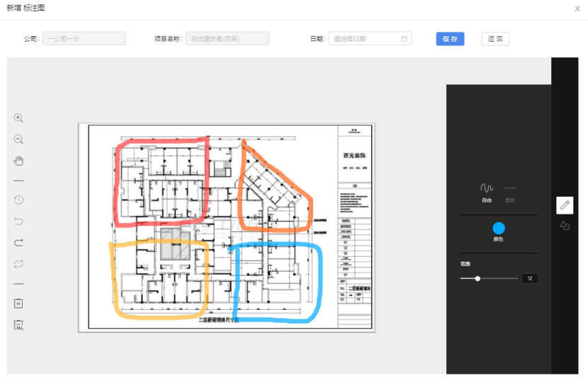Click the Return (返回) button
The image size is (588, 385).
click(x=494, y=39)
